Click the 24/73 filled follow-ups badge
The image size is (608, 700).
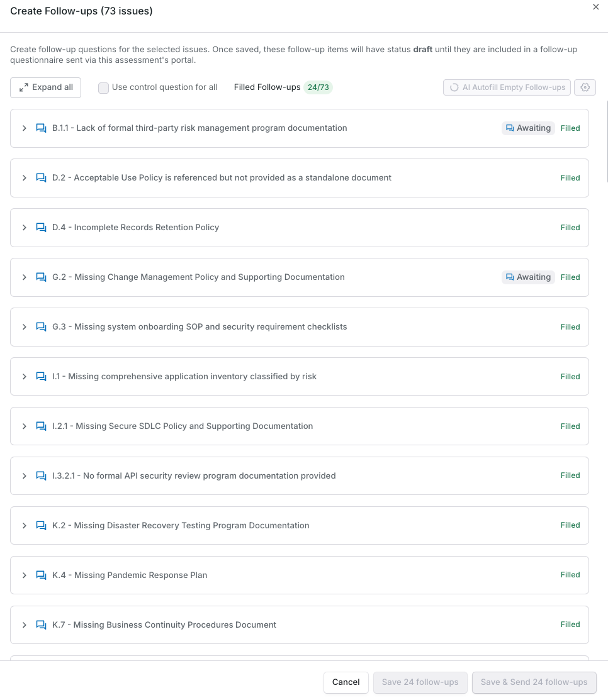(318, 87)
